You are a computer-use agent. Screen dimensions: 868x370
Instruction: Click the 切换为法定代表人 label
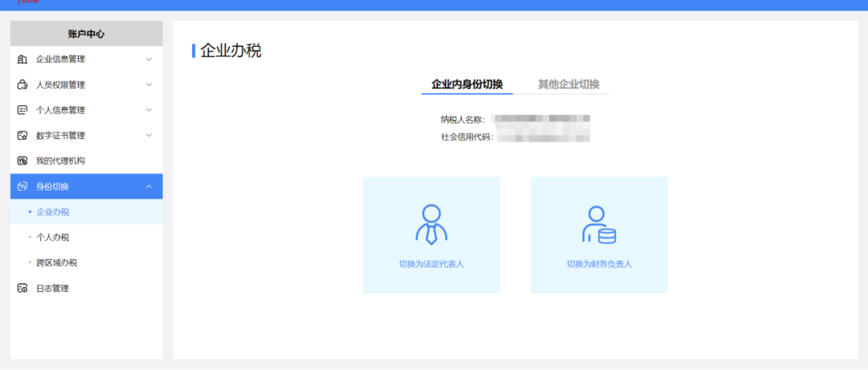[x=432, y=264]
